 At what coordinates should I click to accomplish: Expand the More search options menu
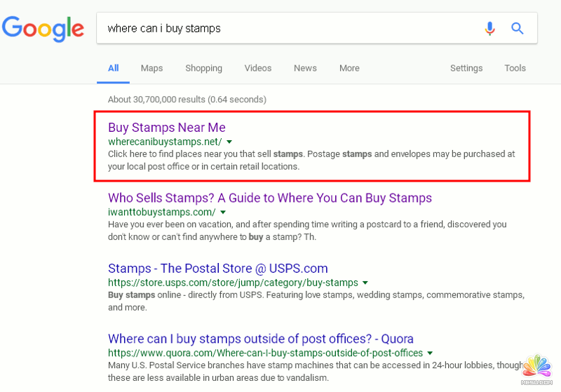[x=349, y=68]
